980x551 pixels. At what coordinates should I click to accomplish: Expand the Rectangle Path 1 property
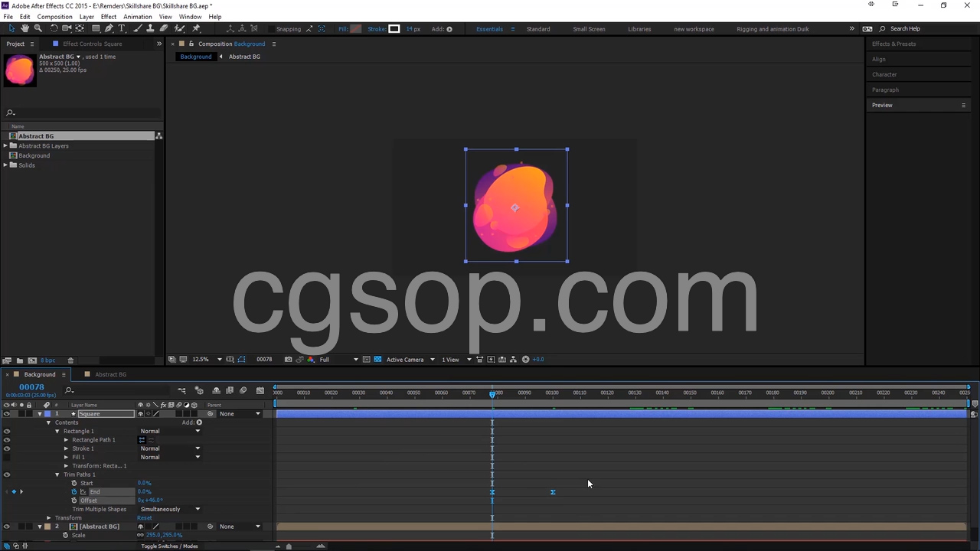pyautogui.click(x=66, y=440)
